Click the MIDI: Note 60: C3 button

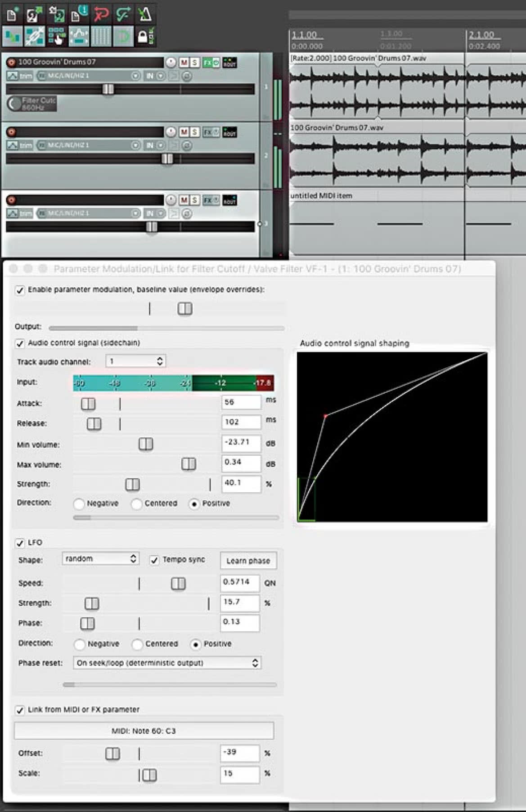[x=144, y=731]
